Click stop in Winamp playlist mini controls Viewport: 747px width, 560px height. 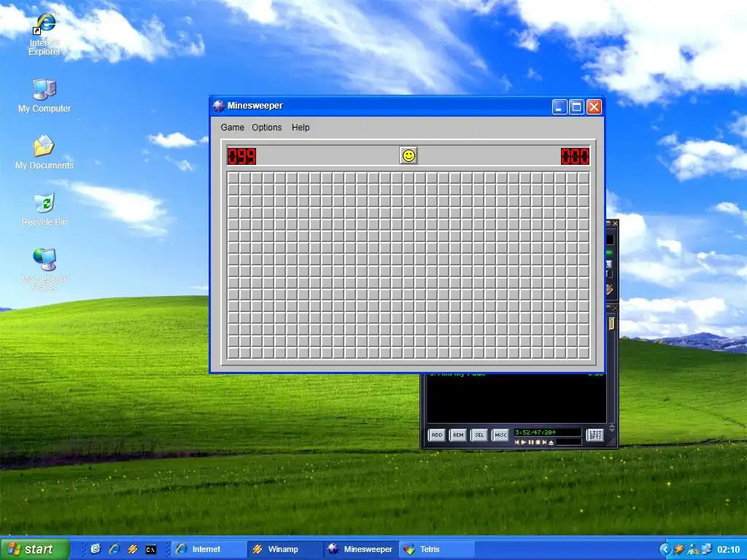click(538, 443)
